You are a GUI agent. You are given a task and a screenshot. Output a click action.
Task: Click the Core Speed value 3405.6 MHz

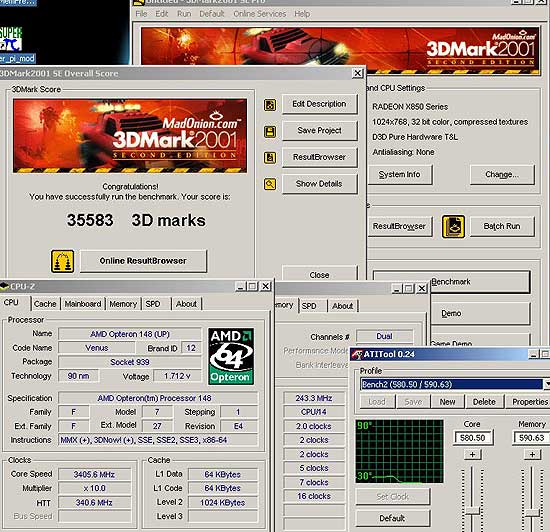tap(94, 474)
